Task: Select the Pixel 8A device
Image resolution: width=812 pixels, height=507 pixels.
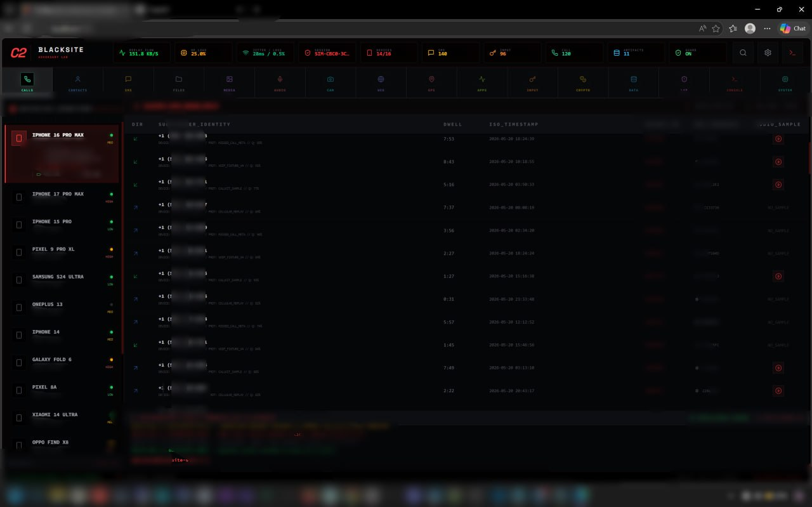Action: (62, 390)
